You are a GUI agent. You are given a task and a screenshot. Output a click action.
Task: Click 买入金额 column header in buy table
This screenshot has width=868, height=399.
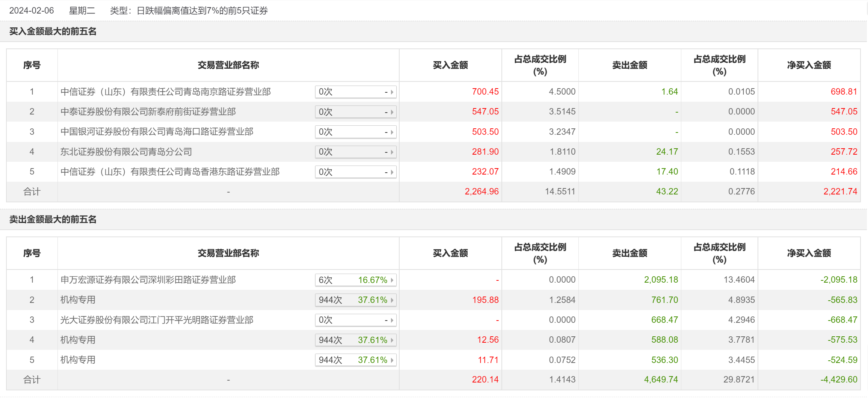(x=450, y=65)
